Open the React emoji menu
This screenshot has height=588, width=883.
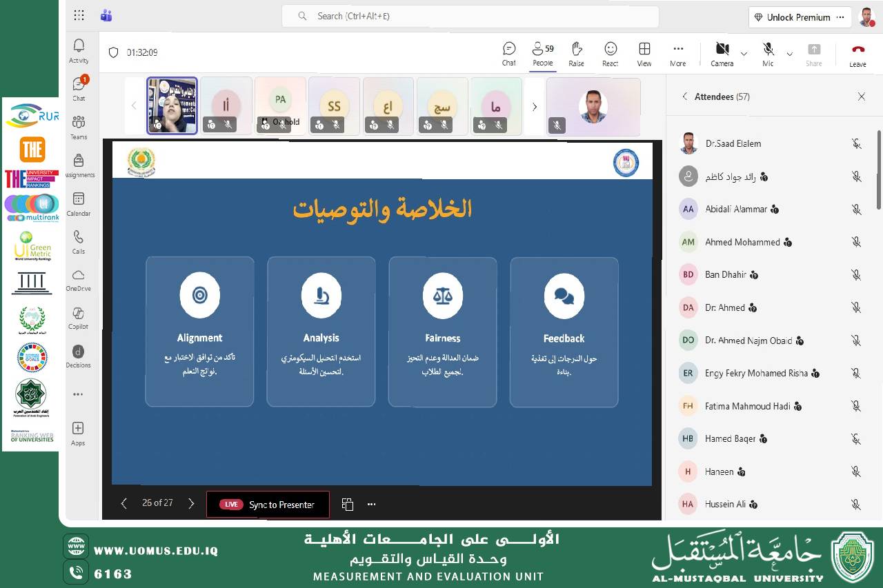pos(611,54)
